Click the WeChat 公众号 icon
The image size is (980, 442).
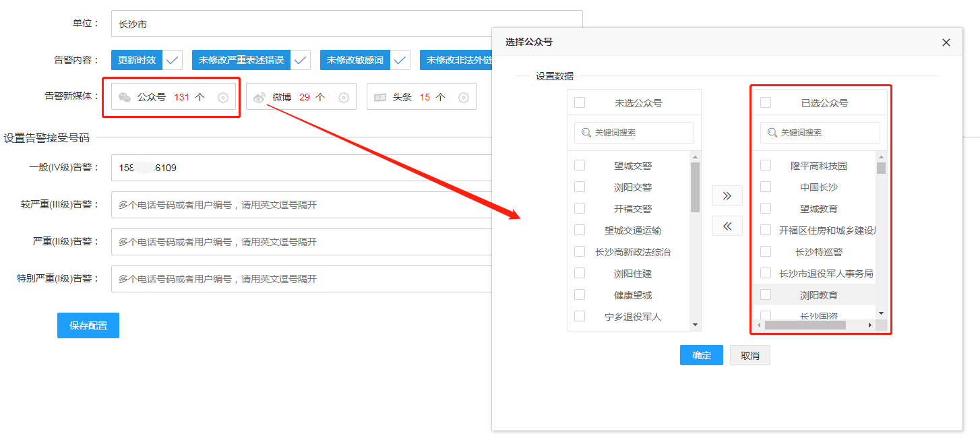125,98
